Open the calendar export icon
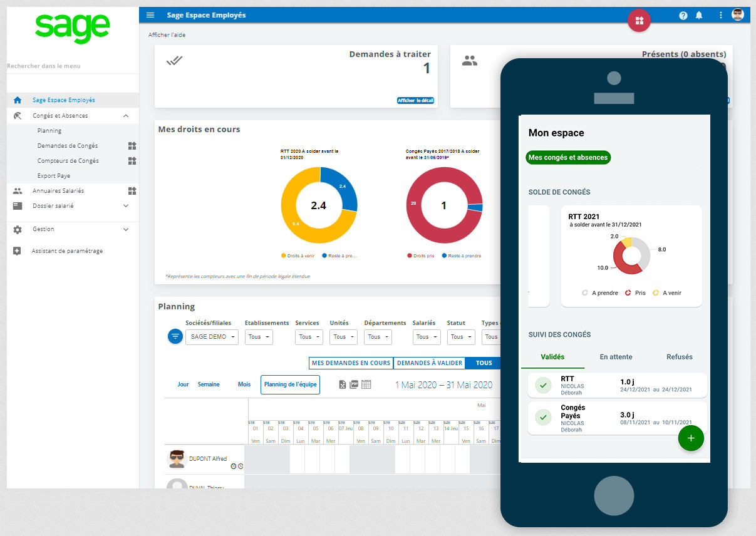The height and width of the screenshot is (536, 756). click(365, 385)
